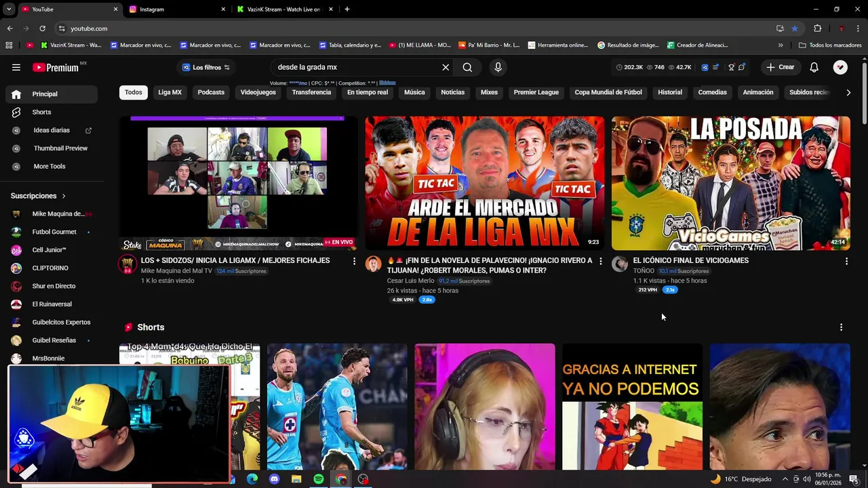This screenshot has width=868, height=488.
Task: Select the Premier League filter chip
Action: pos(536,92)
